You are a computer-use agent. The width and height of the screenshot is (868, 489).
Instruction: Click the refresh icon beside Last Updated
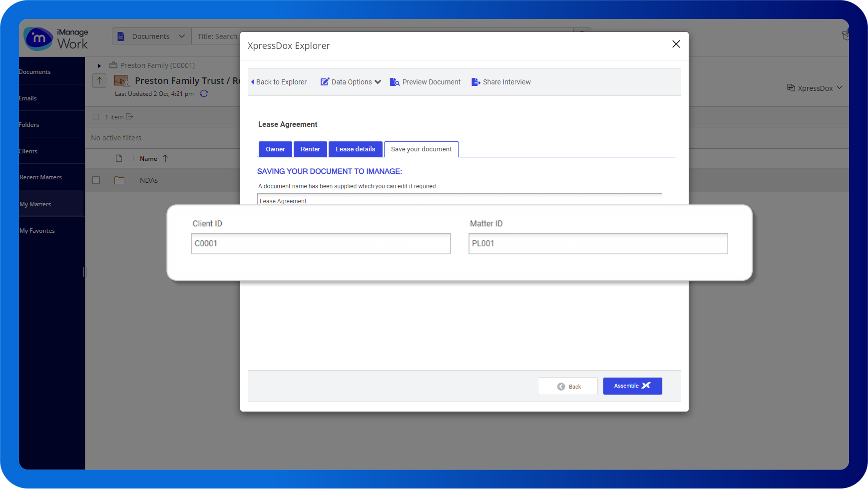[x=204, y=93]
